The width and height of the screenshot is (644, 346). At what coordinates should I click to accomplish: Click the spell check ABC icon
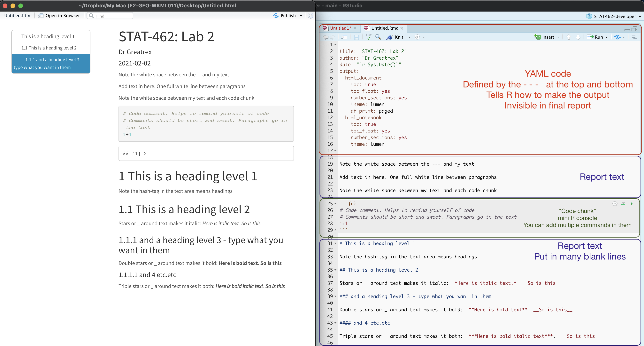(x=368, y=37)
